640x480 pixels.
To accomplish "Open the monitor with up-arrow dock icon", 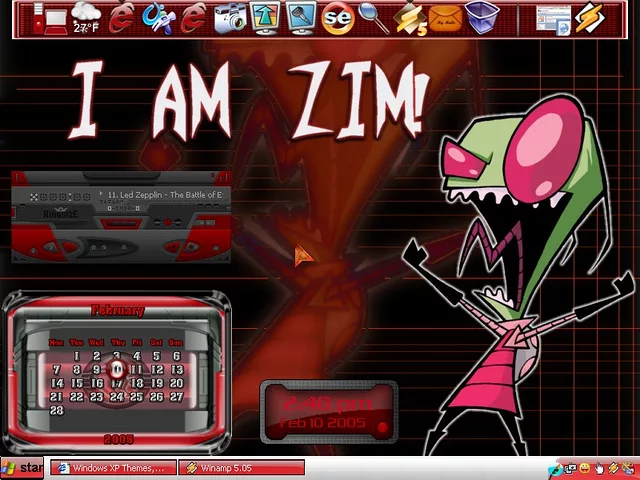I will (265, 18).
